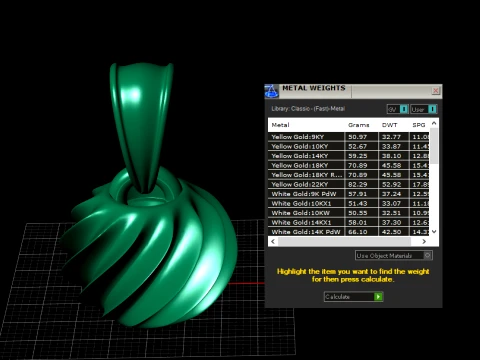
Task: Sort by the DWT column header
Action: click(390, 125)
